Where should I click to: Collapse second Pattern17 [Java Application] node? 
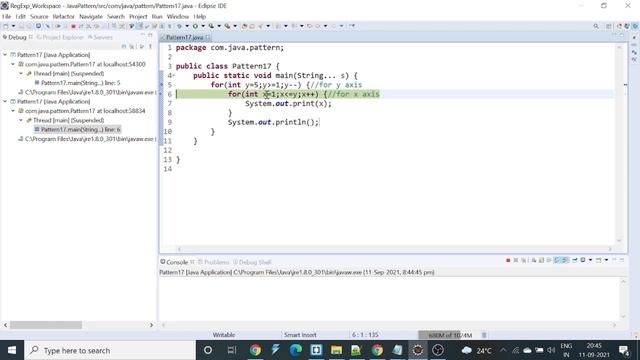pyautogui.click(x=5, y=101)
